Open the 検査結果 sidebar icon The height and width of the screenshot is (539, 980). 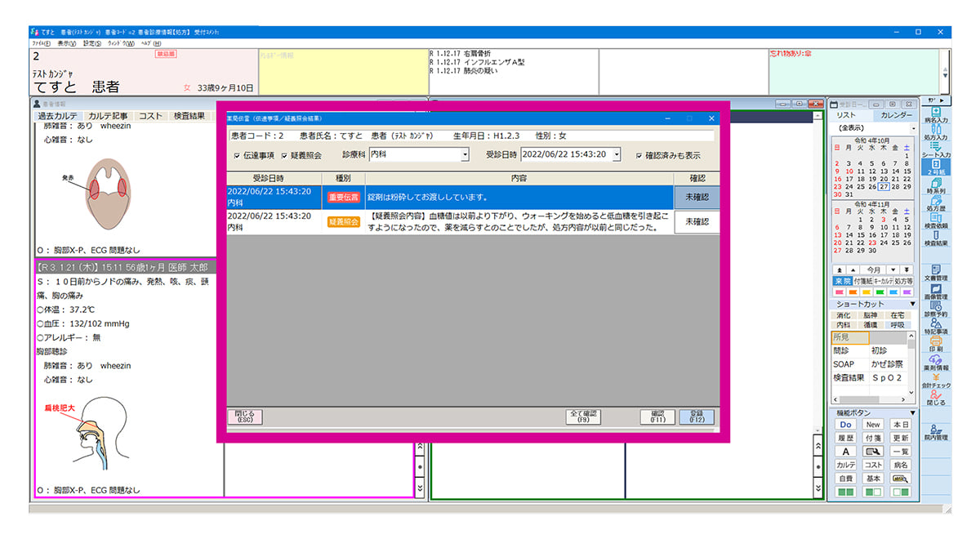pyautogui.click(x=935, y=238)
